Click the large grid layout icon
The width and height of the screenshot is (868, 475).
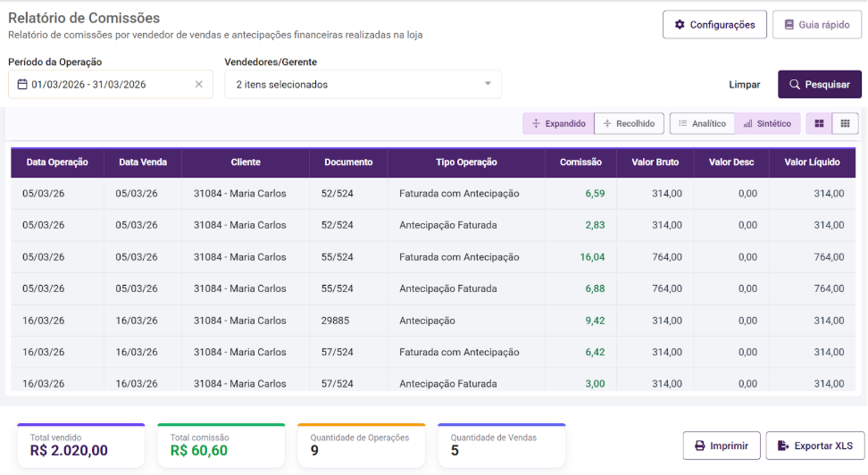[819, 123]
